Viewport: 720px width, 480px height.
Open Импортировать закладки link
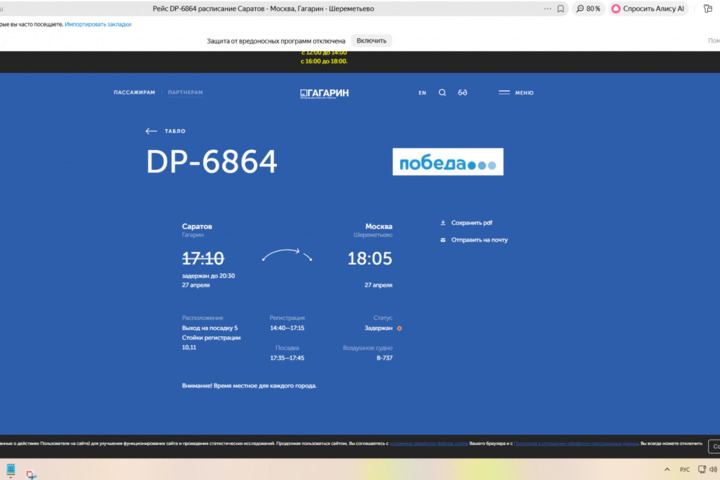click(x=98, y=23)
